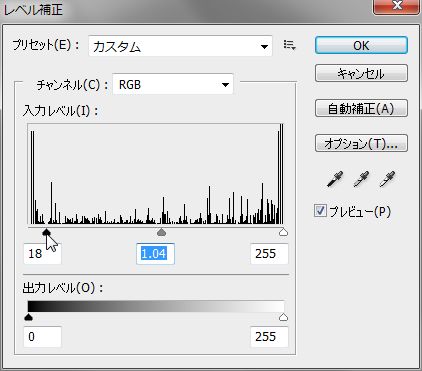Open the チャンネル dropdown showing RGB
The height and width of the screenshot is (371, 422).
(x=173, y=84)
